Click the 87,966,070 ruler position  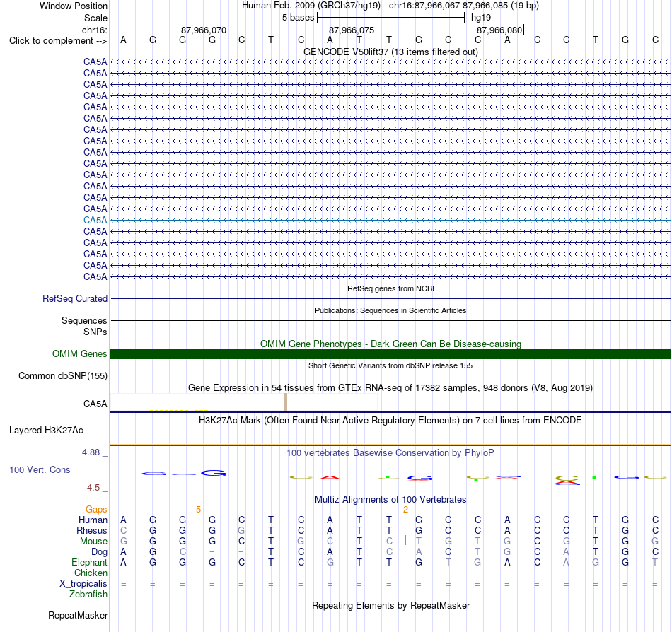click(204, 30)
